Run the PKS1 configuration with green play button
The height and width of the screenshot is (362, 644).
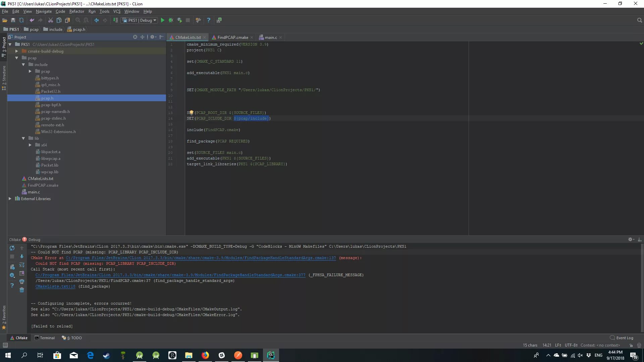pos(163,20)
